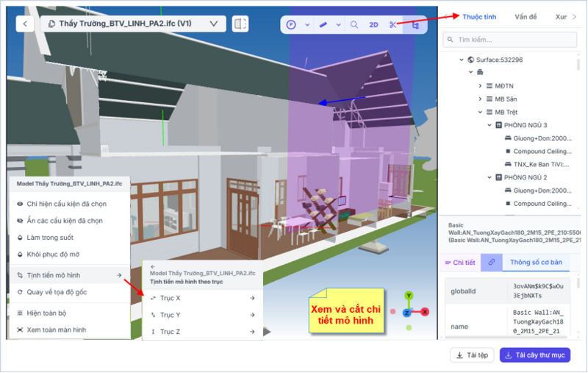The image size is (588, 373).
Task: Open Tịnh tiến mô hình submenu
Action: (70, 275)
